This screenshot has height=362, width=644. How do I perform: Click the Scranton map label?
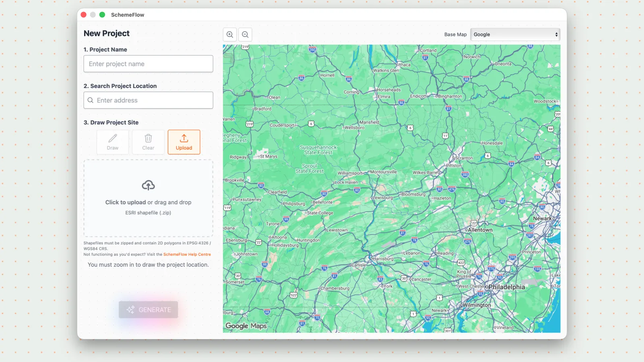point(464,158)
